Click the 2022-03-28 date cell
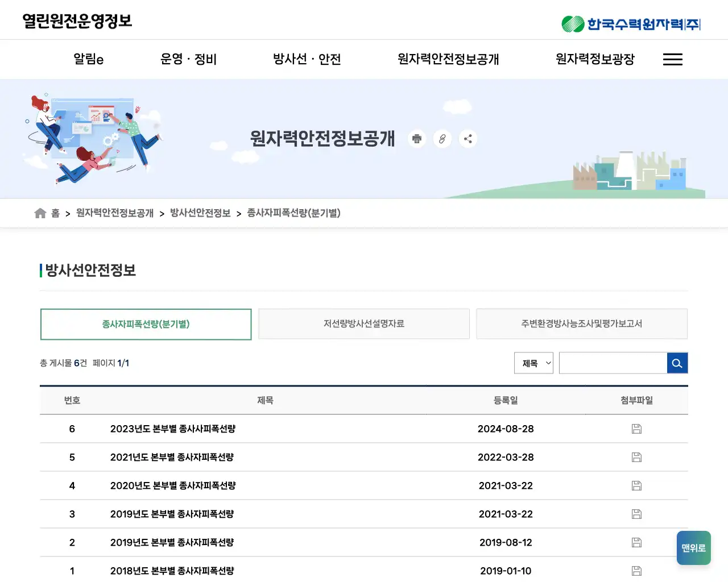This screenshot has width=728, height=582. coord(506,457)
